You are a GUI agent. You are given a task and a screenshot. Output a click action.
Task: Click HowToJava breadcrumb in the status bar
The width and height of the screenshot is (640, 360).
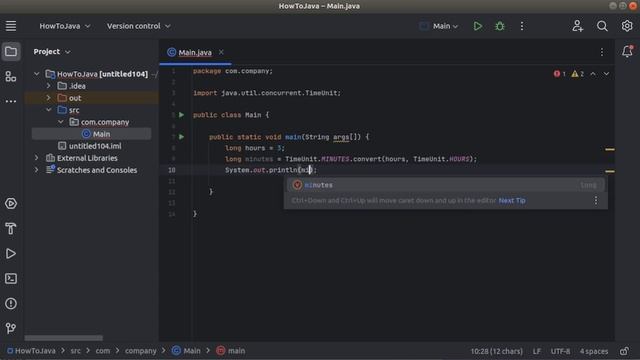pyautogui.click(x=31, y=351)
